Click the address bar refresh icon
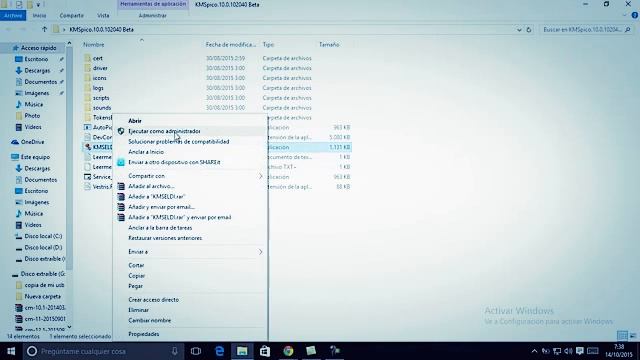 click(x=529, y=29)
